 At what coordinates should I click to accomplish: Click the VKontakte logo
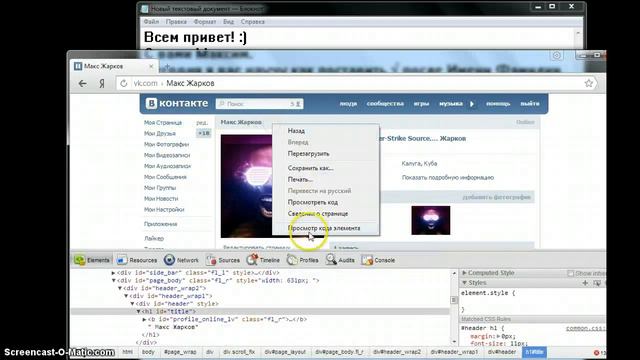click(177, 104)
